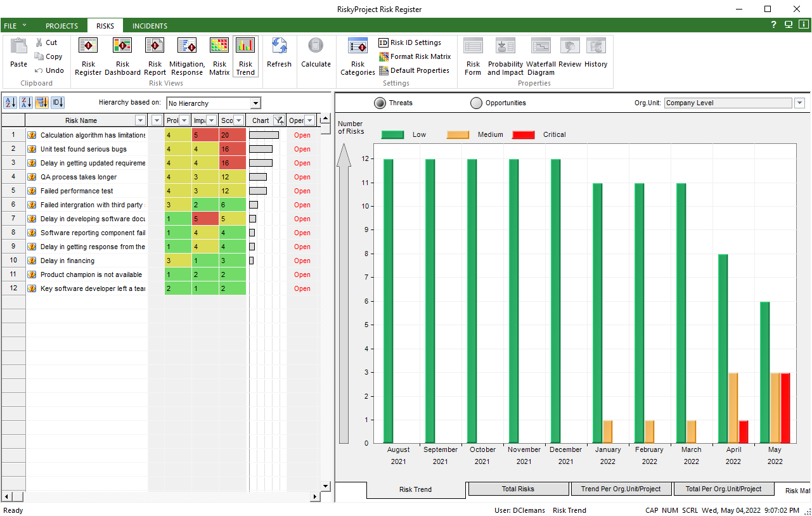The height and width of the screenshot is (516, 812).
Task: Open Probability and Impact properties
Action: coord(505,56)
